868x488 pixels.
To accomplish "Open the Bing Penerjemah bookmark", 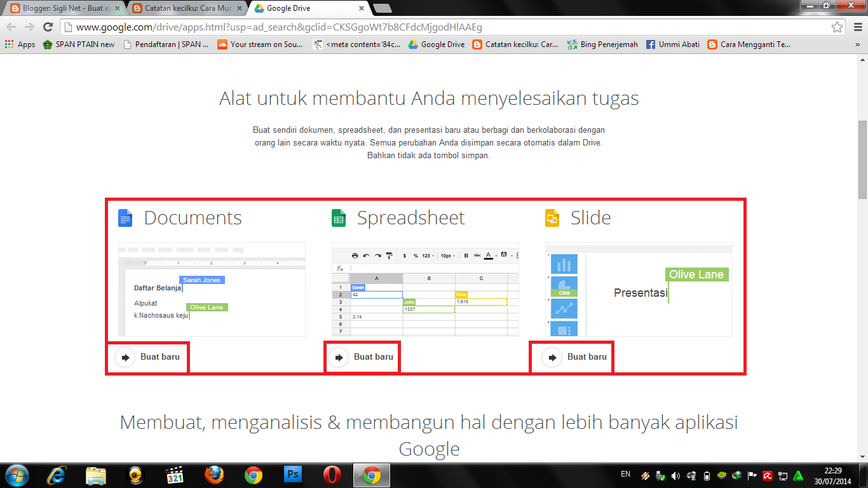I will click(x=603, y=44).
